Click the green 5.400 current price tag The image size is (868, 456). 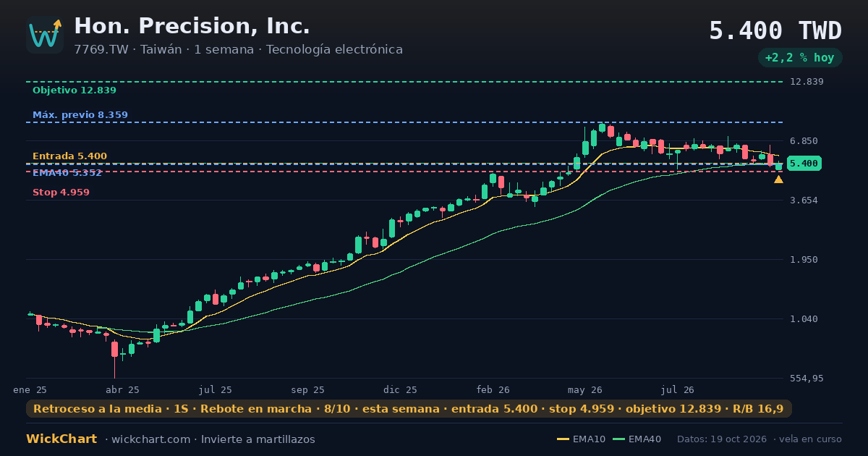(x=804, y=164)
